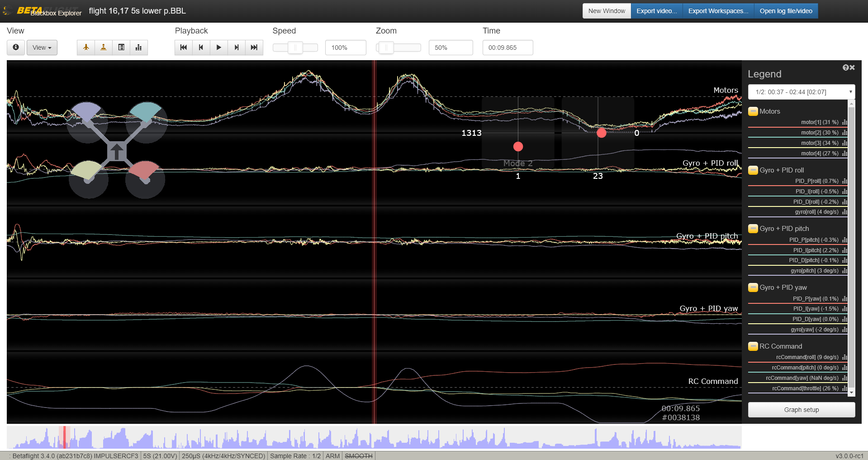The image size is (868, 460).
Task: Click inside the Time input field
Action: (508, 47)
